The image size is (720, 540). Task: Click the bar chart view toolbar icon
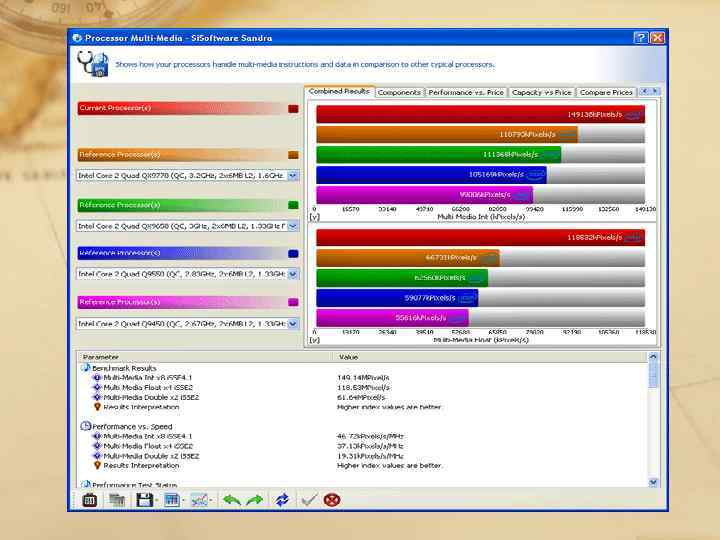[x=172, y=500]
